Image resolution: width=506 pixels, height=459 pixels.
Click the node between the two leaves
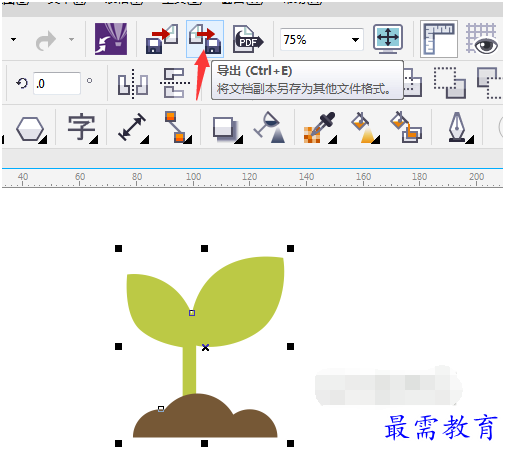click(192, 313)
